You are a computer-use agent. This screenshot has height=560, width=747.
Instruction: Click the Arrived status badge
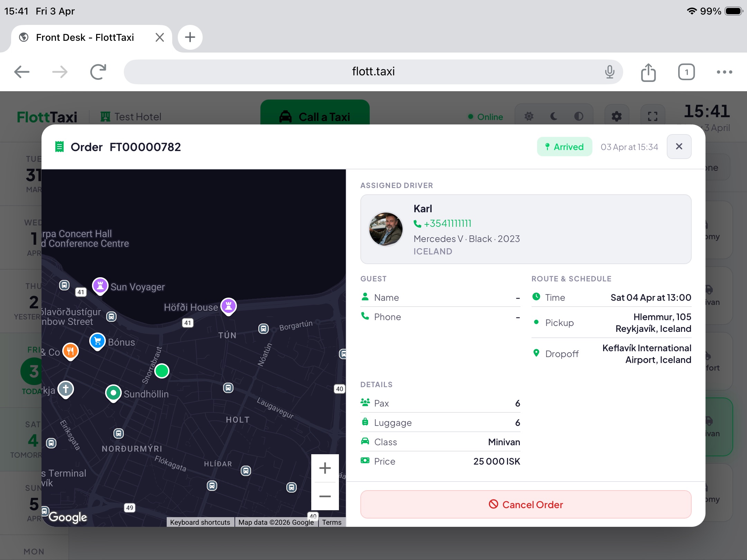click(x=564, y=147)
